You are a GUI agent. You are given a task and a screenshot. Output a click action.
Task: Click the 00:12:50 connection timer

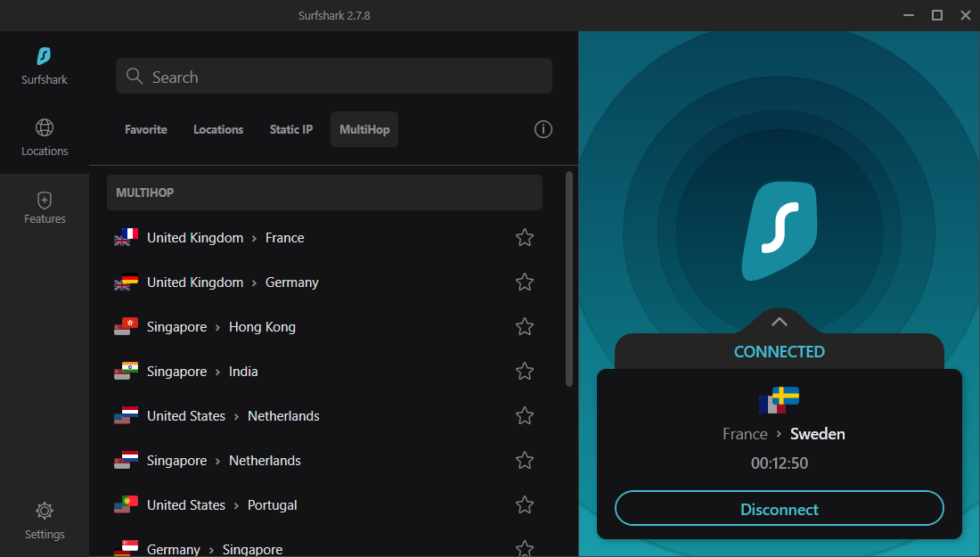pos(779,463)
